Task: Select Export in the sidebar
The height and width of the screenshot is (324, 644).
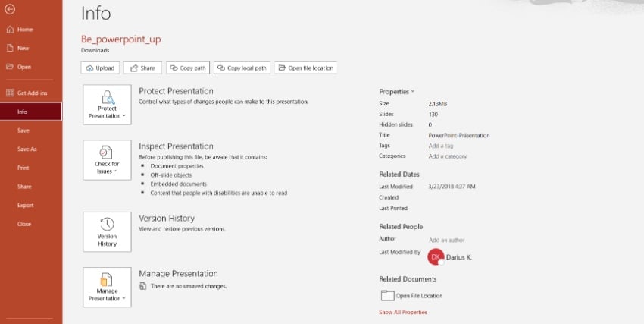Action: pyautogui.click(x=24, y=205)
